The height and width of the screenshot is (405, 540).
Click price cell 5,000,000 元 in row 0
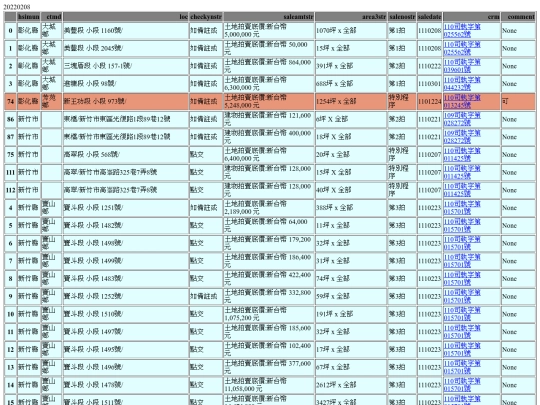(x=269, y=30)
